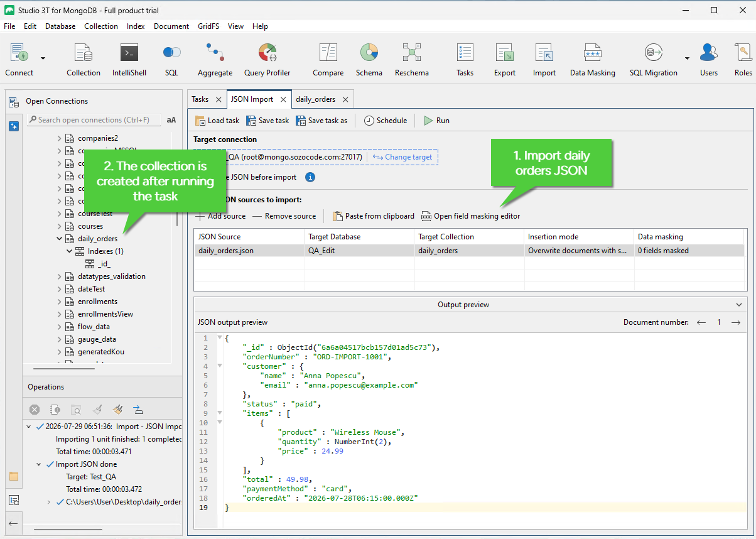Click the Load task button
Viewport: 756px width, 539px height.
point(217,121)
